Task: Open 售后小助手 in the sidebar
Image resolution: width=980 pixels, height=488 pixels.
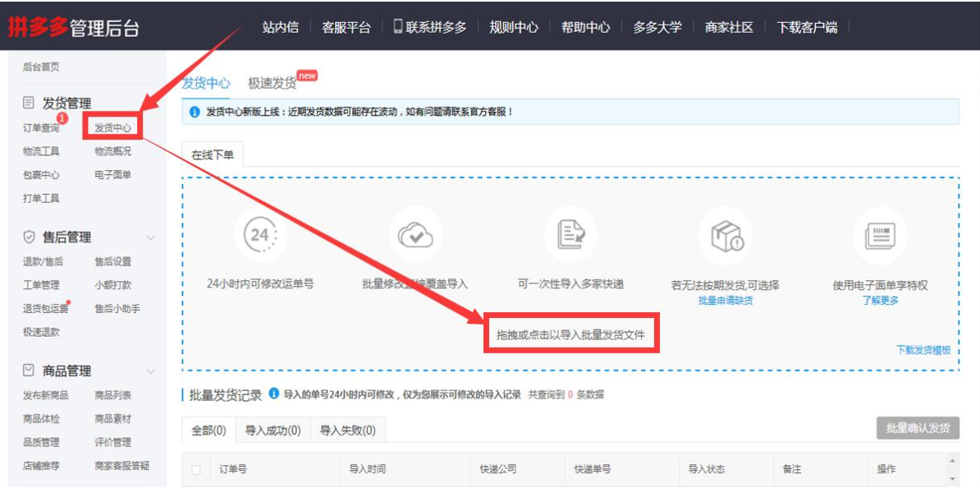Action: [x=117, y=308]
